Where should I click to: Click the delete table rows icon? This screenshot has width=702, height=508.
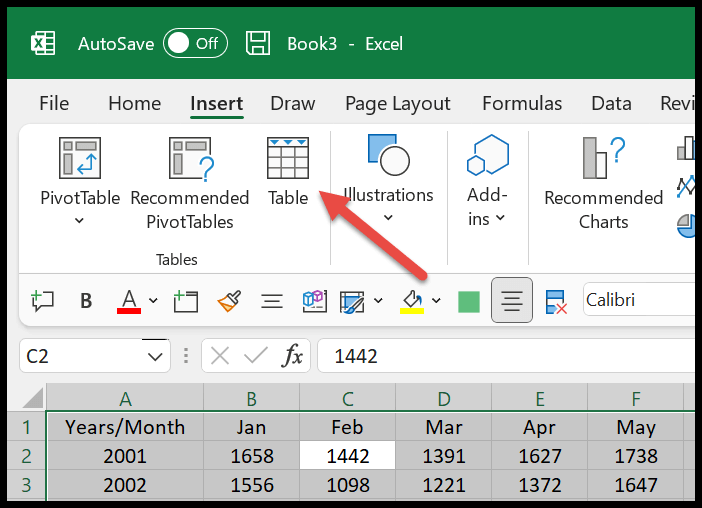pyautogui.click(x=556, y=302)
